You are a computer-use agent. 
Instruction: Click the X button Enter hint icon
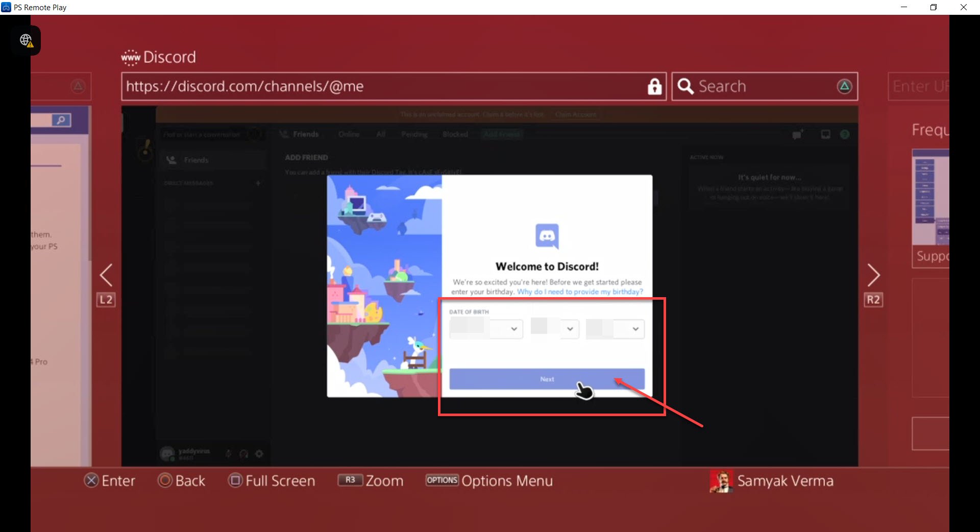click(91, 480)
